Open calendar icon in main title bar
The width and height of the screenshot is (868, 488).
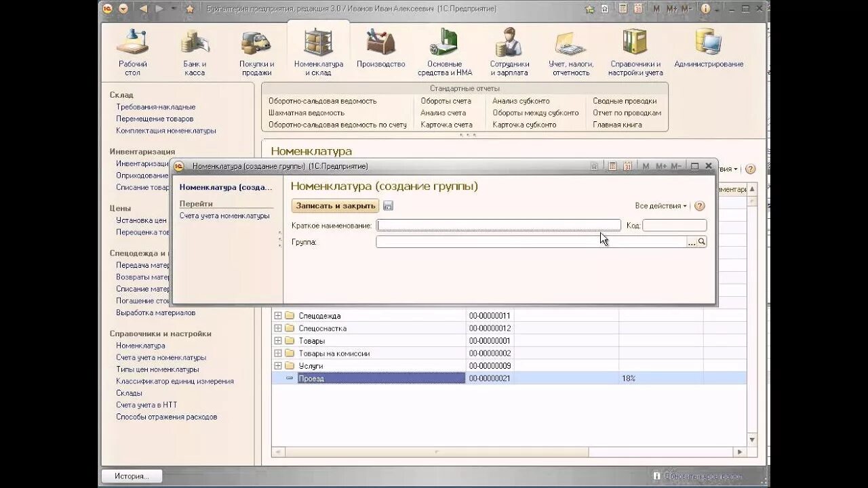[x=638, y=9]
